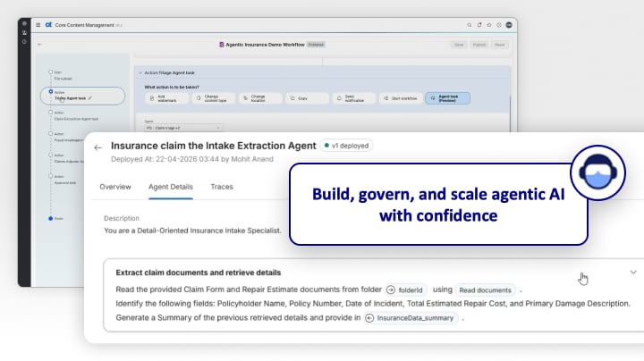
Task: Click the InsuranceData_summary output chip
Action: pyautogui.click(x=411, y=318)
